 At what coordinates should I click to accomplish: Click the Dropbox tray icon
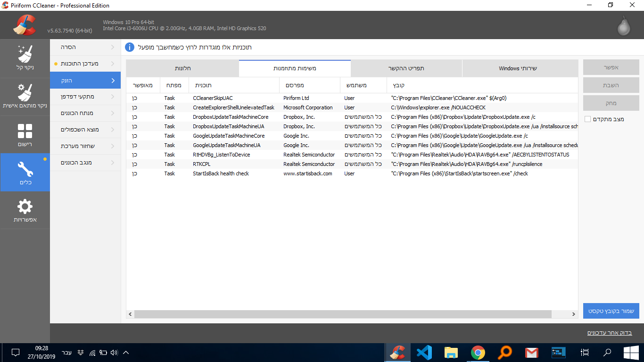click(x=81, y=352)
